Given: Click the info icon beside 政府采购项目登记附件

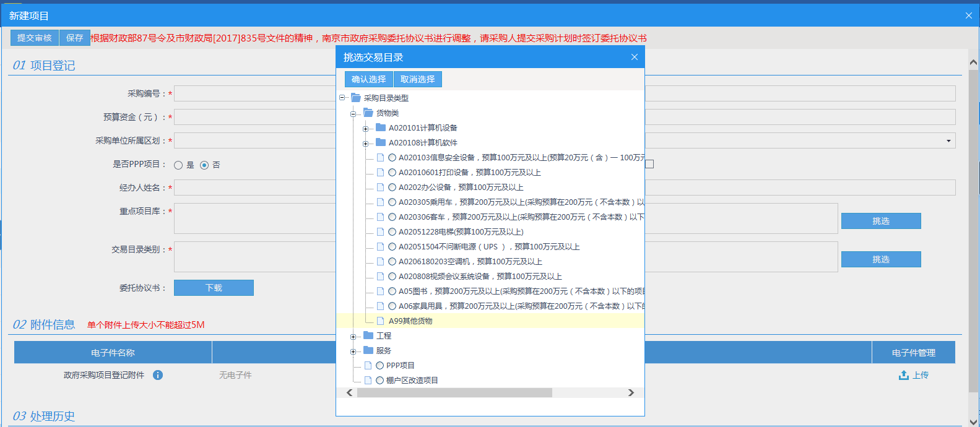Looking at the screenshot, I should pyautogui.click(x=158, y=375).
